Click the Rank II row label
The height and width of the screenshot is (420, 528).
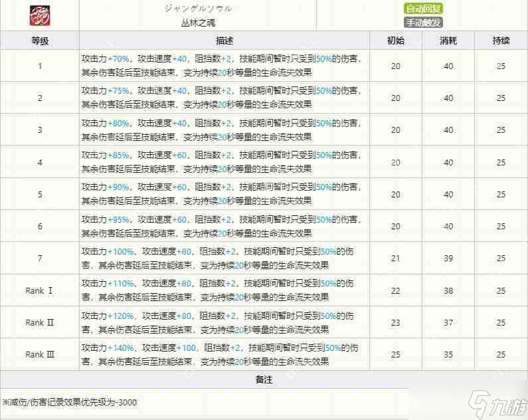(39, 323)
